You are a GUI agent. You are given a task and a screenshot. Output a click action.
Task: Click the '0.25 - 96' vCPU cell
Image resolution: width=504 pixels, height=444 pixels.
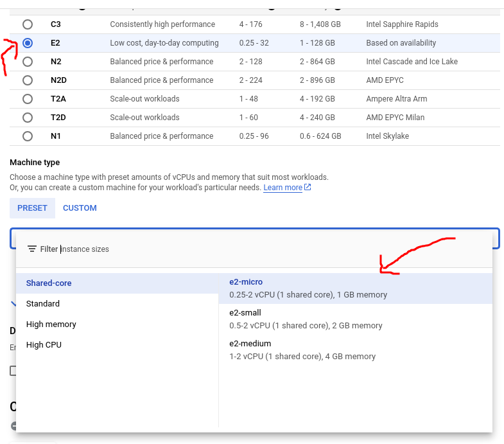tap(254, 136)
